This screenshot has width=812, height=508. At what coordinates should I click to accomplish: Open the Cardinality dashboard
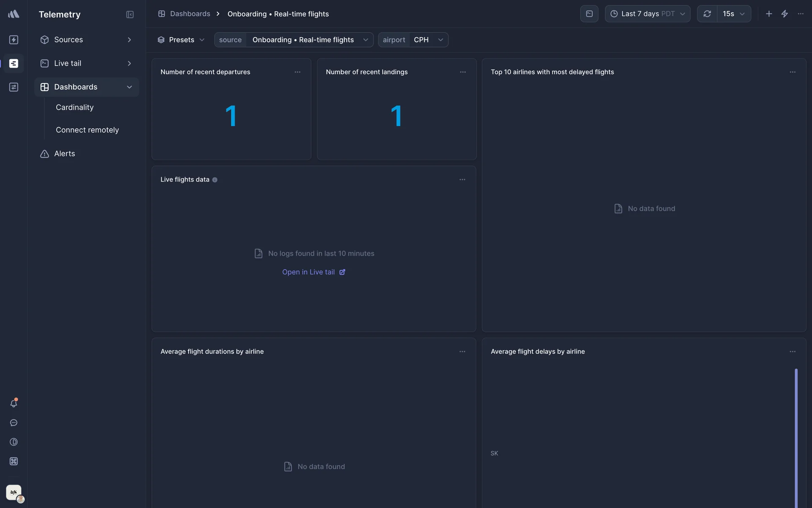coord(75,108)
